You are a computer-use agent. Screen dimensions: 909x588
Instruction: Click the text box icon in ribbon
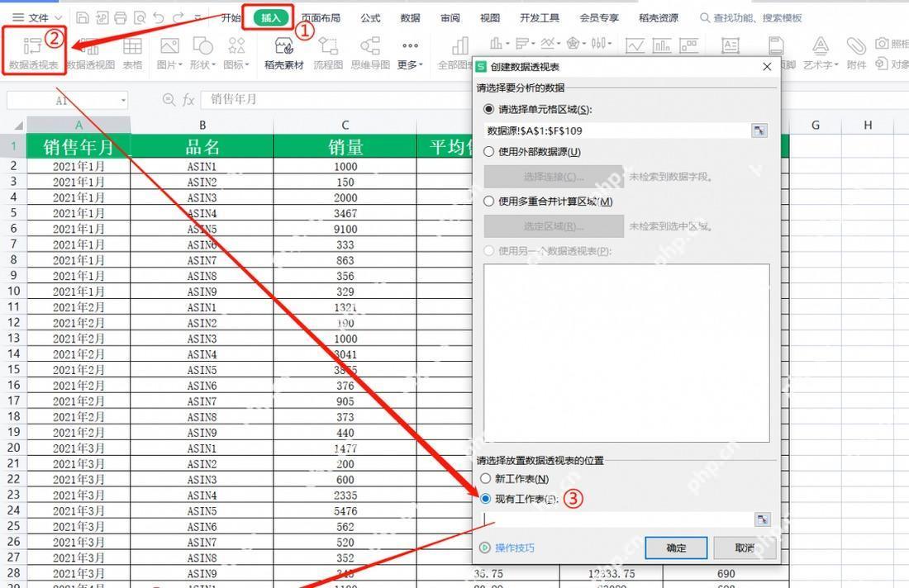tap(731, 45)
